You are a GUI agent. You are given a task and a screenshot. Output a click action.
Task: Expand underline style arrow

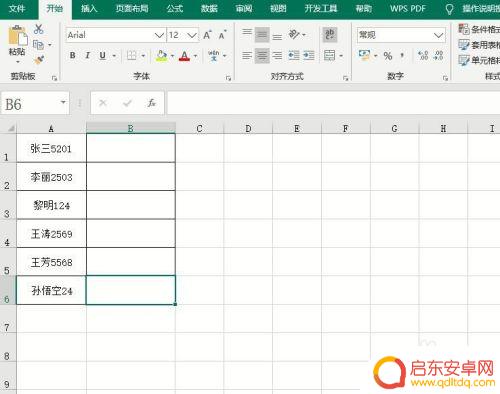(114, 56)
